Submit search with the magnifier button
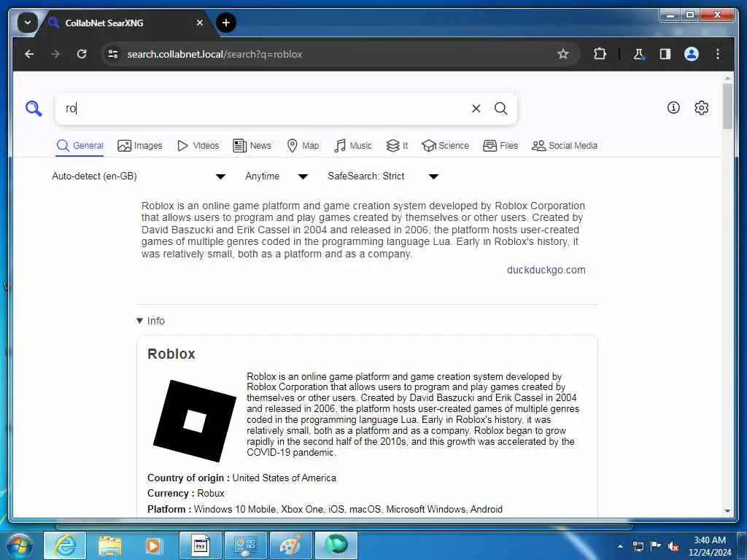The height and width of the screenshot is (560, 747). [x=500, y=109]
